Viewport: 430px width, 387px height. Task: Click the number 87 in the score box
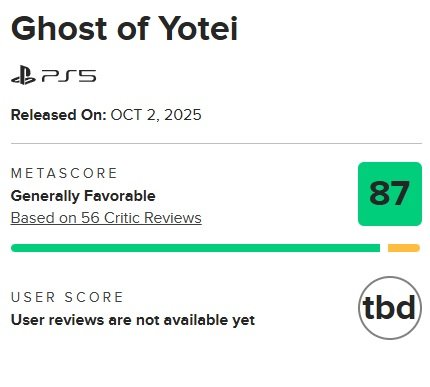(x=389, y=193)
